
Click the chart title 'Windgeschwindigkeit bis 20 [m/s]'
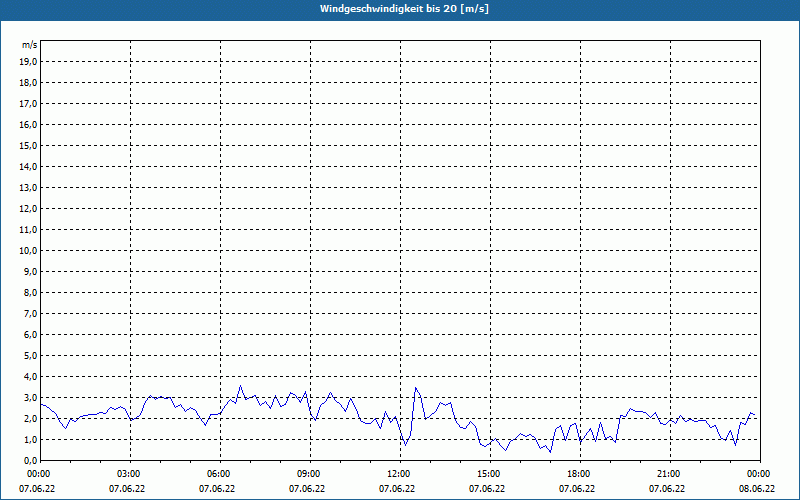404,9
